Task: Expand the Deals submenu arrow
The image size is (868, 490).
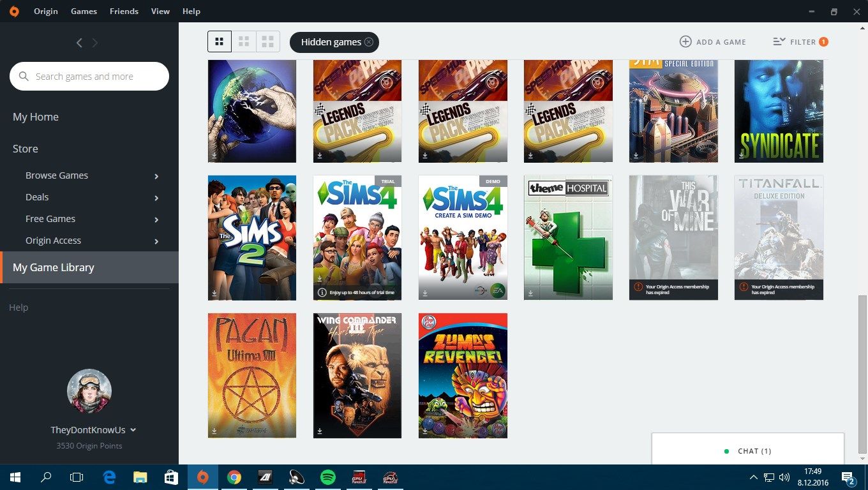Action: [156, 198]
